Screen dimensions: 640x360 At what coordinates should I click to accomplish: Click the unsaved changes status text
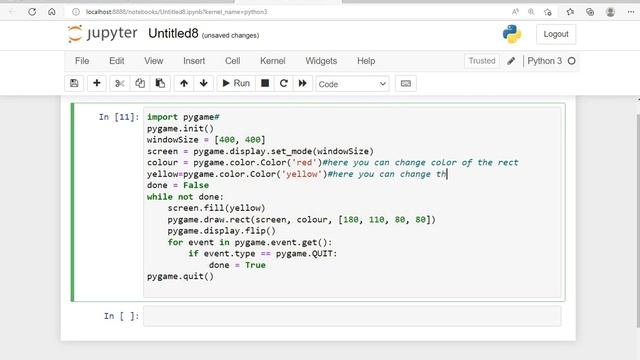click(230, 36)
